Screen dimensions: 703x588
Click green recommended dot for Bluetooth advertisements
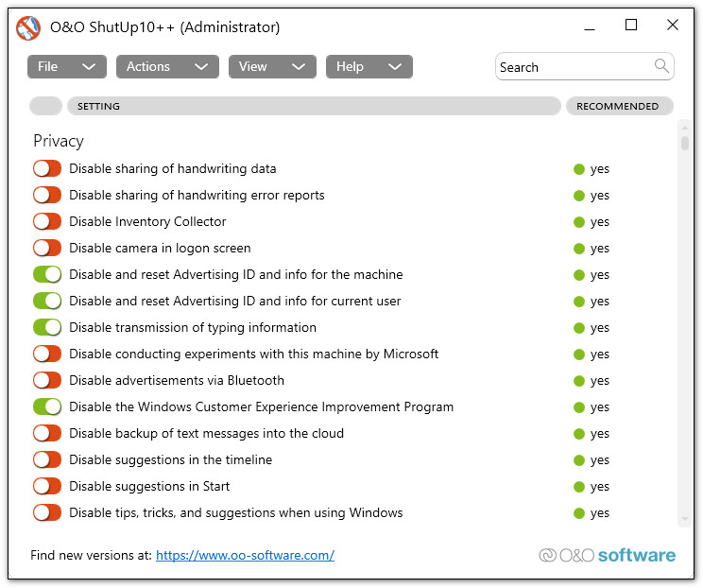[x=579, y=381]
